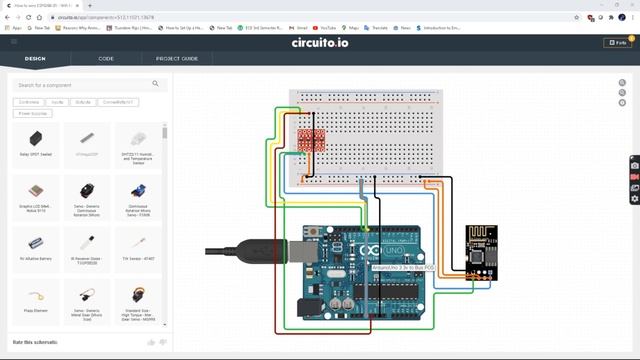This screenshot has width=640, height=360.
Task: Open the Chrome profile avatar
Action: [622, 17]
